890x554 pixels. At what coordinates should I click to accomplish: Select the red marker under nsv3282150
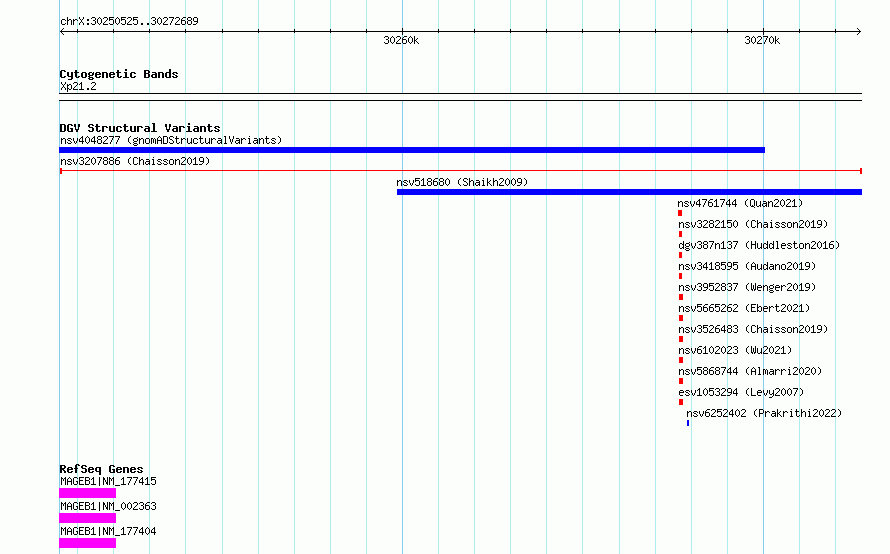pos(681,234)
